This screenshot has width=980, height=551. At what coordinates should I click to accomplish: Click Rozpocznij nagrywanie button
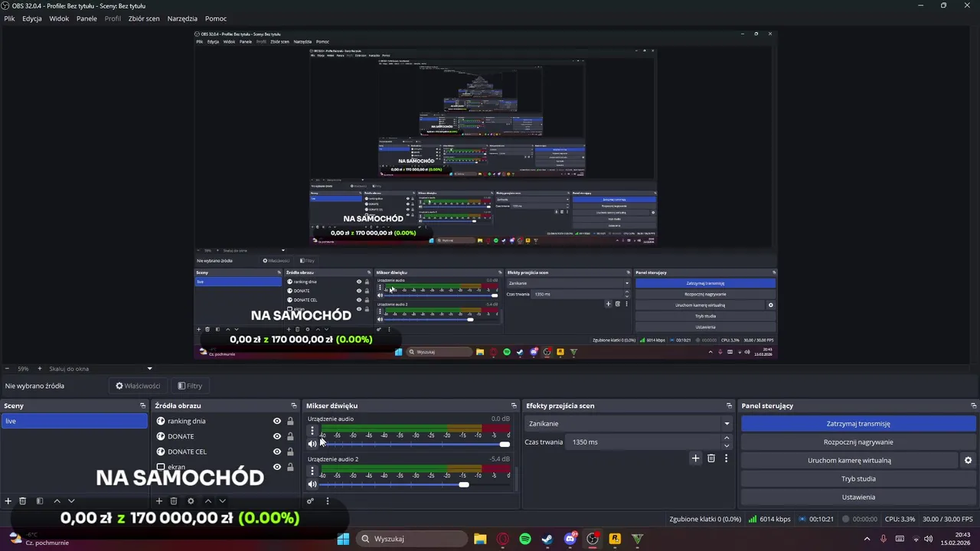(858, 442)
